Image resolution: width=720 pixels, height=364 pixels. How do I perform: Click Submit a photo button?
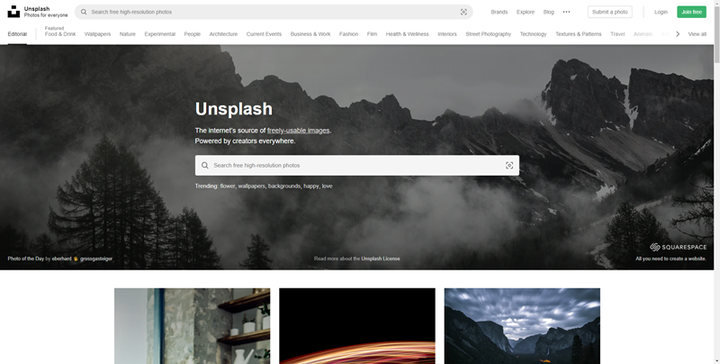tap(610, 12)
